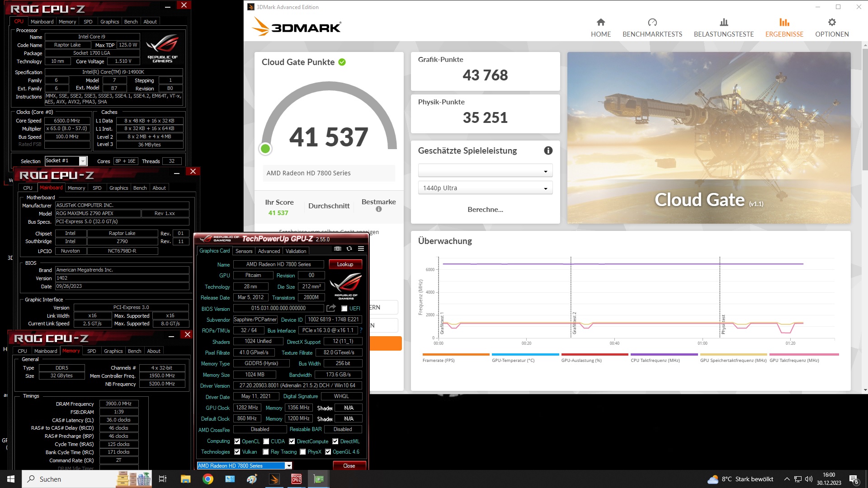Viewport: 868px width, 488px height.
Task: Switch to Validation tab in GPU-Z
Action: tap(296, 251)
